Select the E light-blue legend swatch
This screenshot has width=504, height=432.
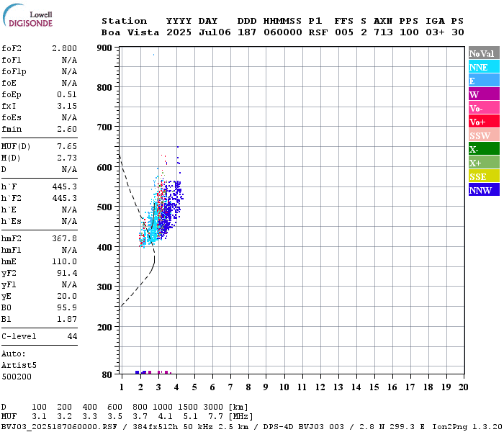point(484,81)
